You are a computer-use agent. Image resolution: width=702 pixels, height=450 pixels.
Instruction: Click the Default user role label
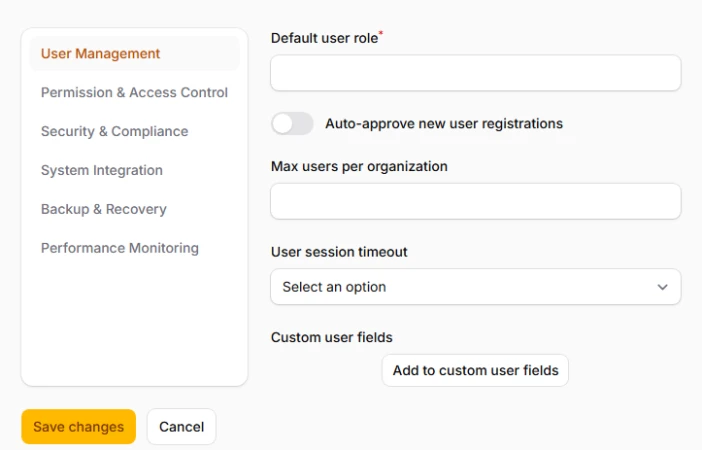tap(324, 38)
